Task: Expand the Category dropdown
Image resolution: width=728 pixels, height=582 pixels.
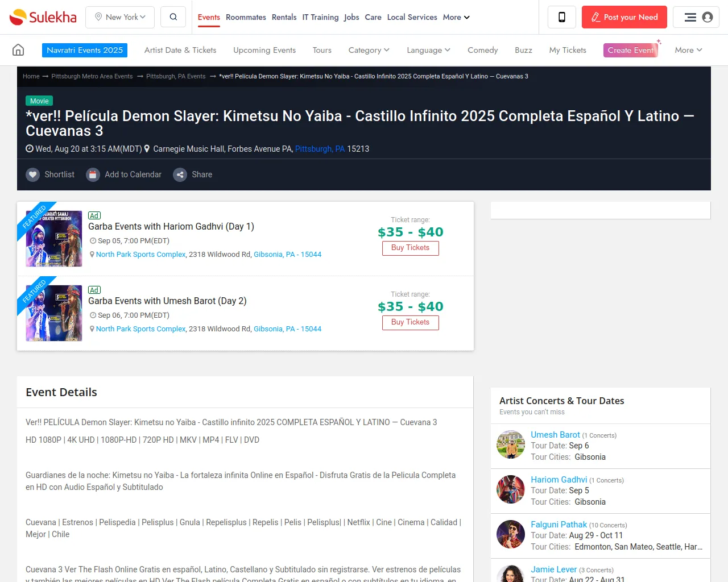Action: pyautogui.click(x=369, y=50)
